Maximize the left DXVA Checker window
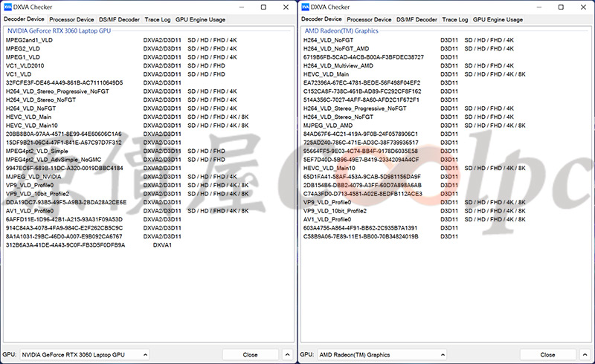Viewport: 595px width, 364px height. click(x=263, y=7)
